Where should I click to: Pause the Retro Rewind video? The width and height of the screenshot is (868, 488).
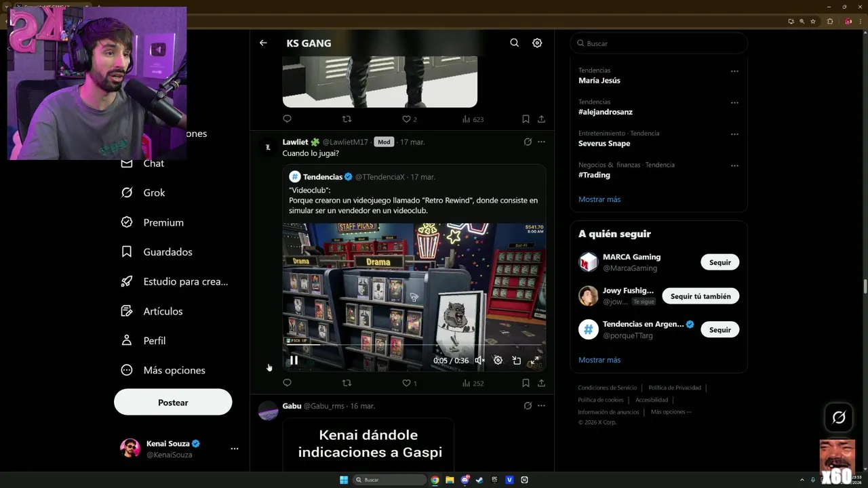294,360
